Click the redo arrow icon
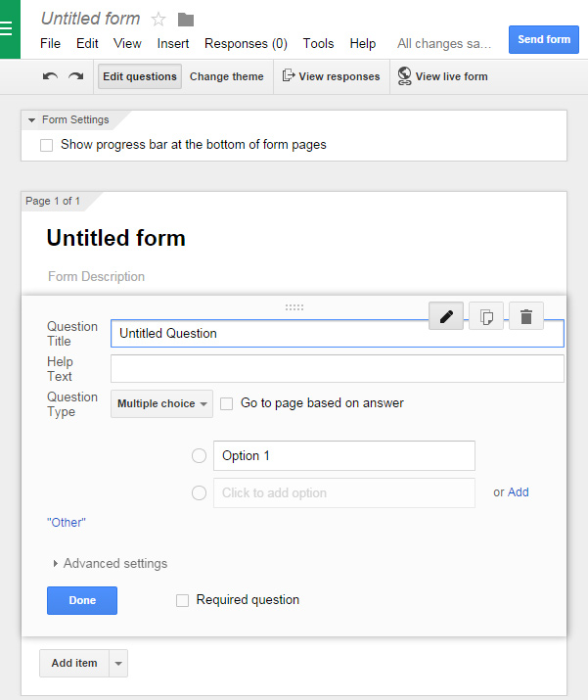The image size is (588, 700). pos(76,76)
